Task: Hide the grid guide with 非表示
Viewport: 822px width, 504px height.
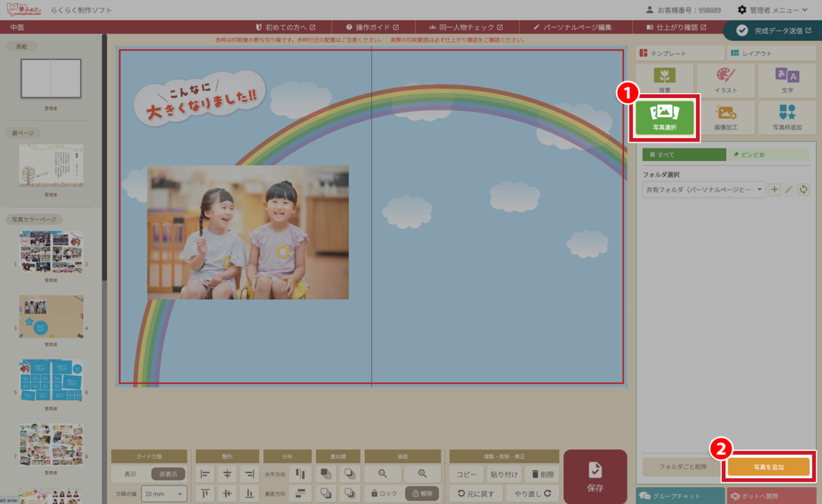Action: (168, 474)
